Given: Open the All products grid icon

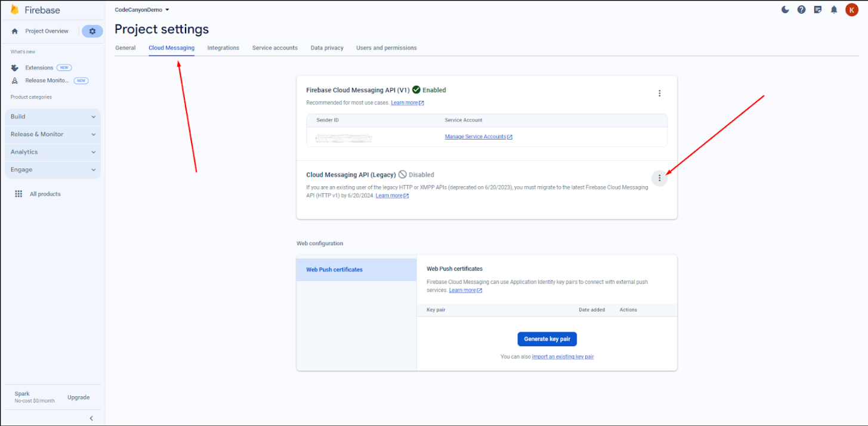Looking at the screenshot, I should pos(18,194).
